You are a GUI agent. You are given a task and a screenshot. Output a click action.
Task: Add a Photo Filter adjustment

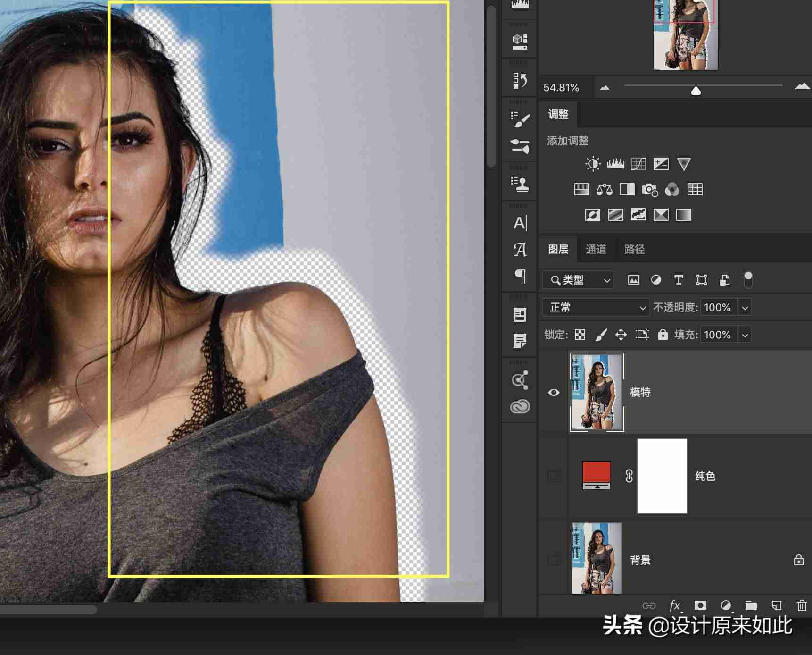pos(650,190)
